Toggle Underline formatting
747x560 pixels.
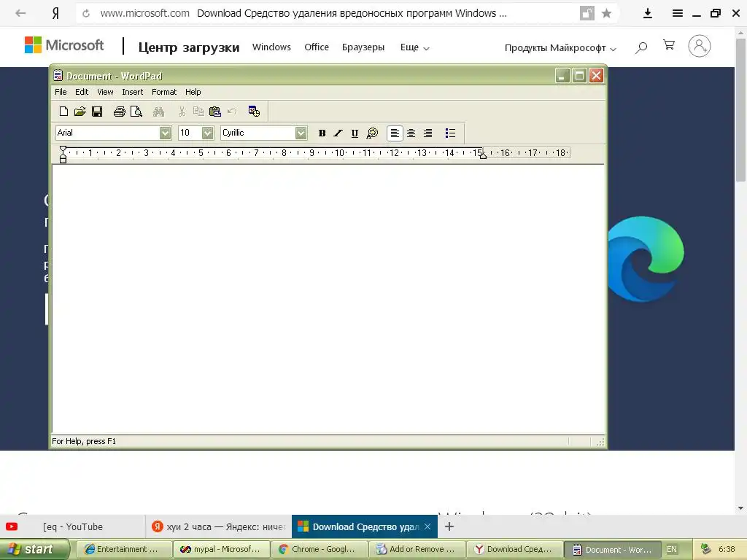(355, 133)
